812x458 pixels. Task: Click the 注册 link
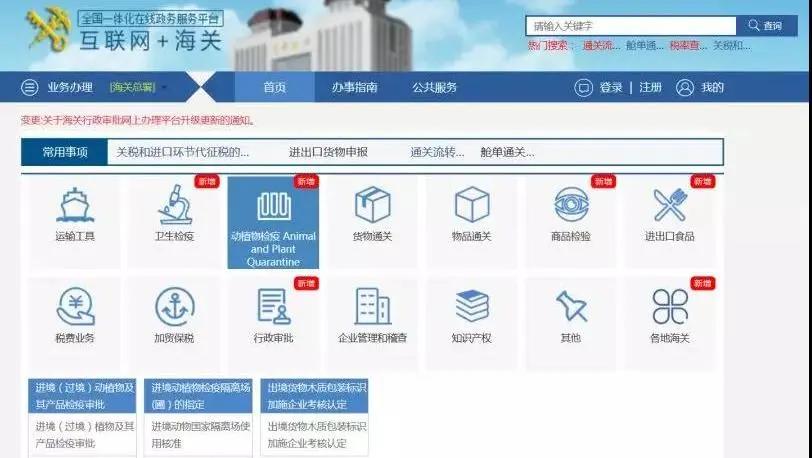pos(650,88)
